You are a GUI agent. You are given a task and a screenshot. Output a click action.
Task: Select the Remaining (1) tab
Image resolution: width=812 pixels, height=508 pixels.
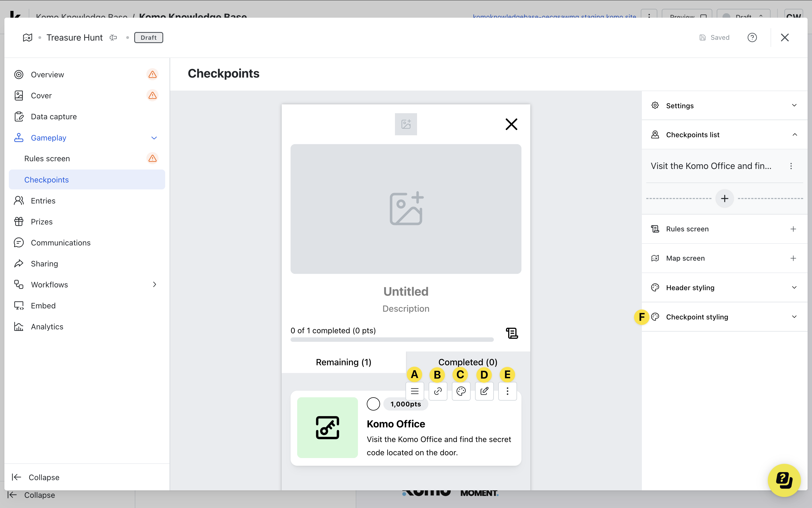click(344, 362)
